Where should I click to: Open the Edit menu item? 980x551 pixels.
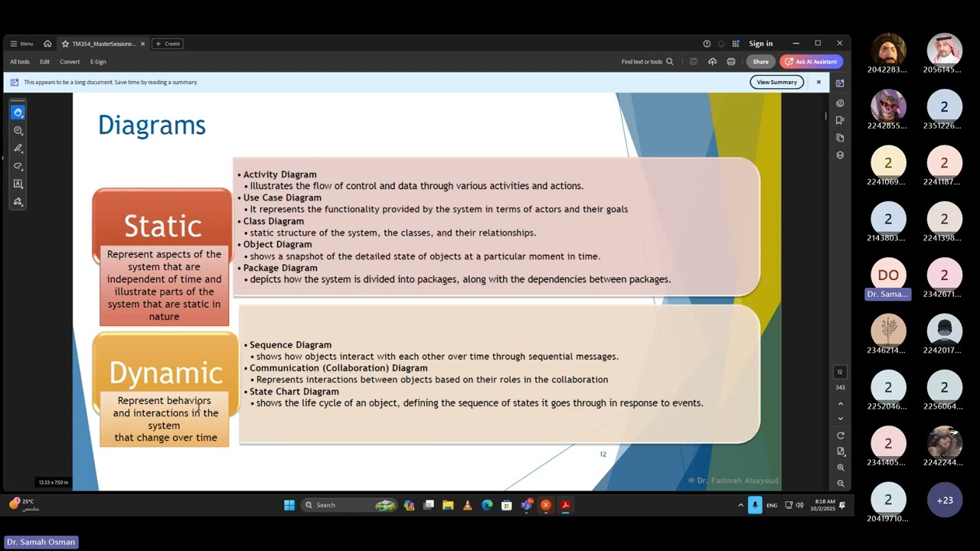coord(44,62)
